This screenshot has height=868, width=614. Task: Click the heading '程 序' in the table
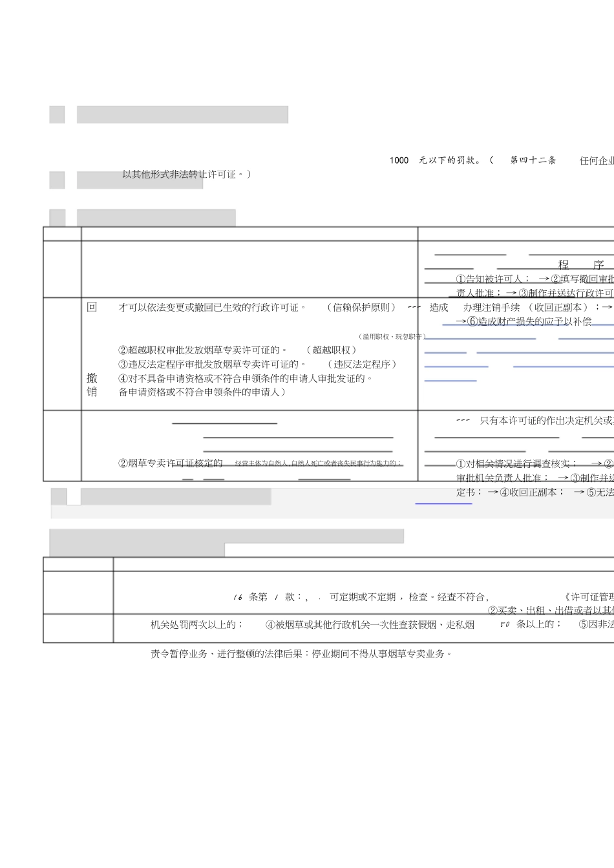pyautogui.click(x=582, y=265)
